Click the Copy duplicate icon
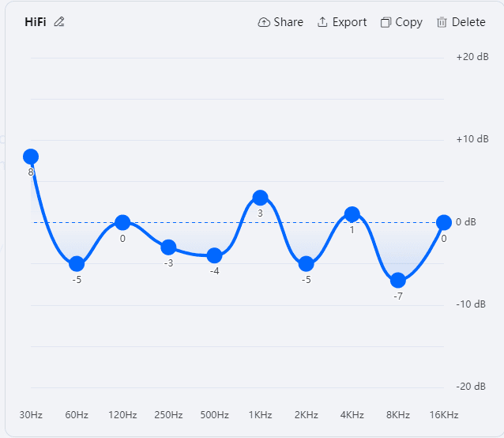This screenshot has width=504, height=438. 386,22
